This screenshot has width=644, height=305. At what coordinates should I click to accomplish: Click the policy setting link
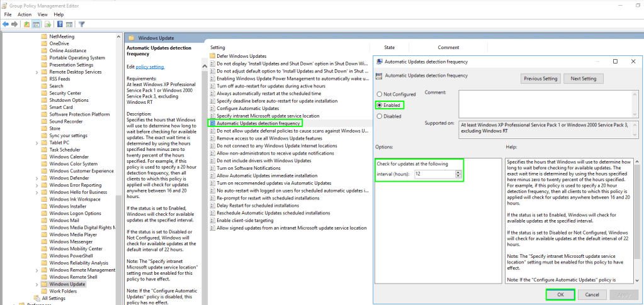[150, 67]
